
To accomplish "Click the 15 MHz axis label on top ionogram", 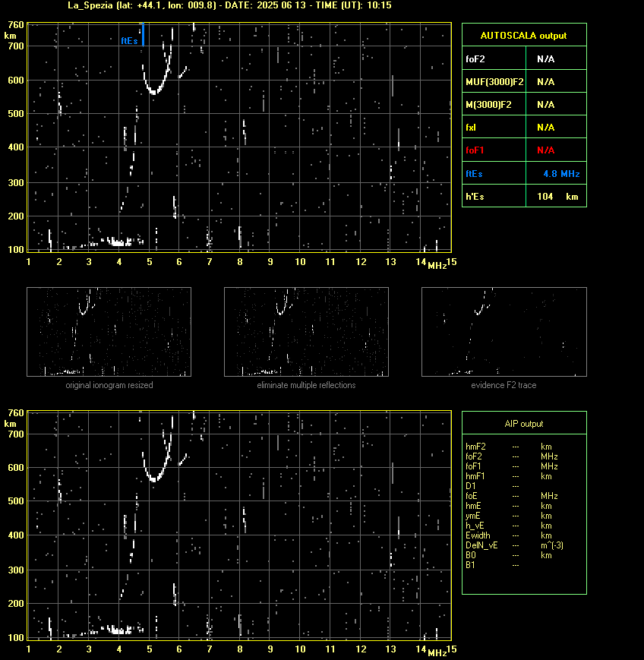I will tap(452, 262).
